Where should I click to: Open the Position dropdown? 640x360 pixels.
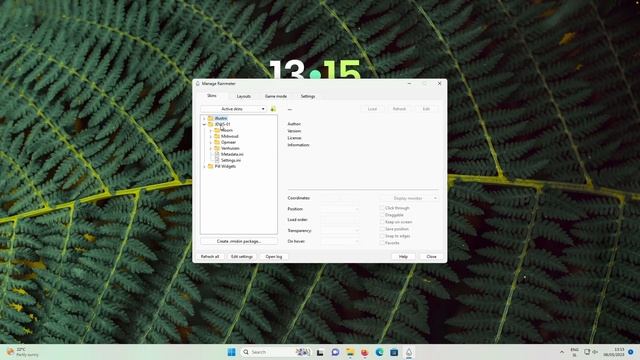340,209
